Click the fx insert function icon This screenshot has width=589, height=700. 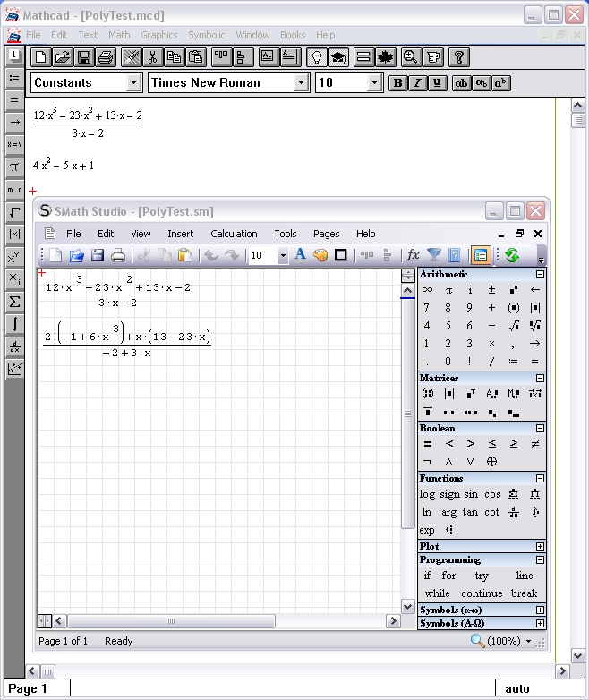point(413,256)
